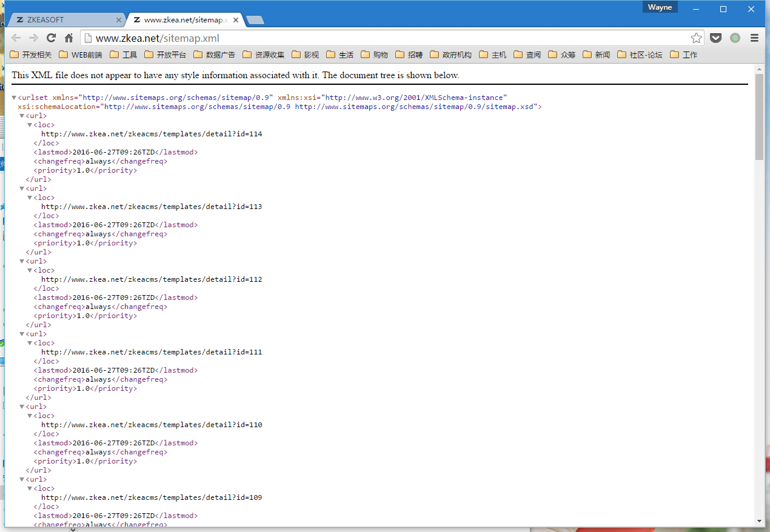Click the Wayne profile button
Viewport: 770px width, 532px height.
660,7
